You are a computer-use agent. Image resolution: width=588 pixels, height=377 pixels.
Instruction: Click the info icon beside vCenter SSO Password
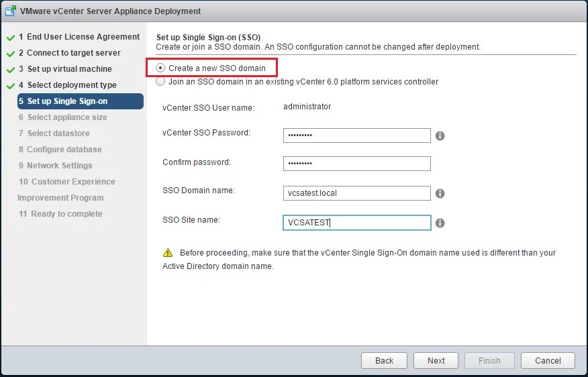(440, 136)
